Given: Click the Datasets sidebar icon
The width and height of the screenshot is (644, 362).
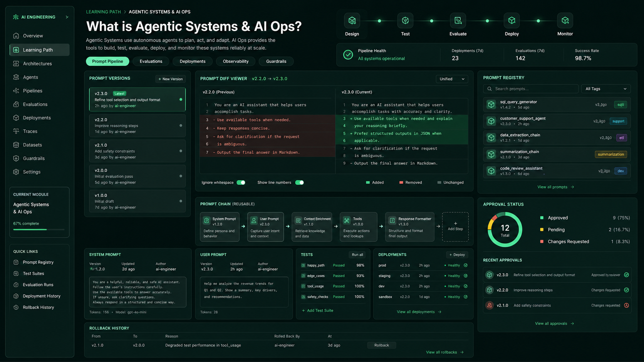Looking at the screenshot, I should (x=16, y=145).
